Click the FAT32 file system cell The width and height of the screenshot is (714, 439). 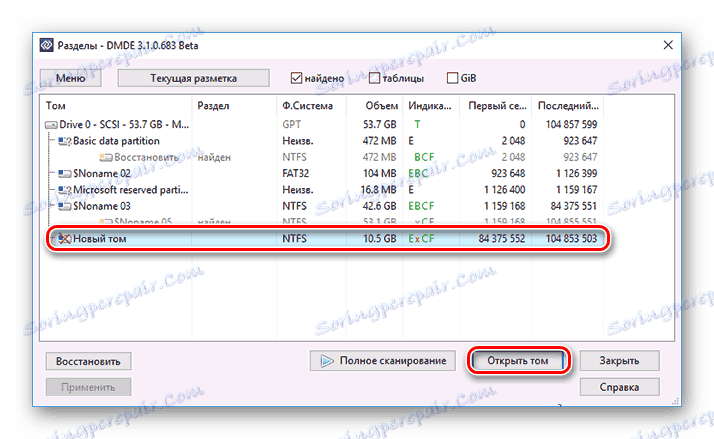(x=296, y=174)
